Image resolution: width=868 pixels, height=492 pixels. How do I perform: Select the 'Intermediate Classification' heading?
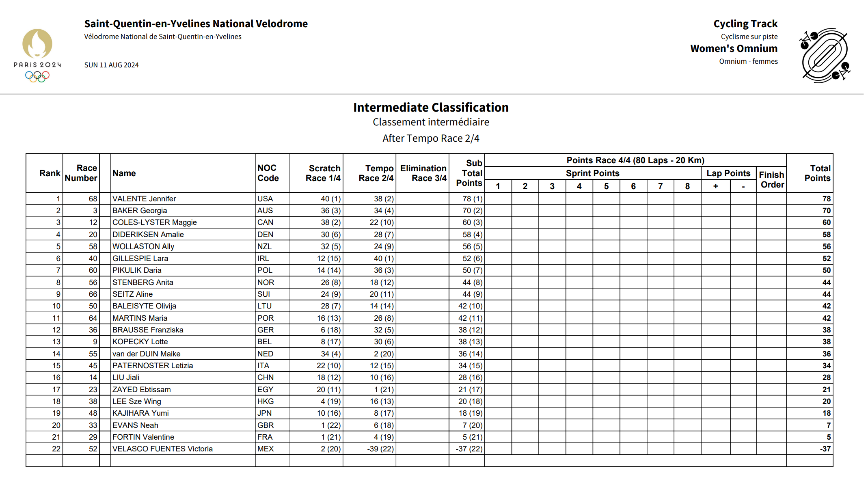(431, 108)
